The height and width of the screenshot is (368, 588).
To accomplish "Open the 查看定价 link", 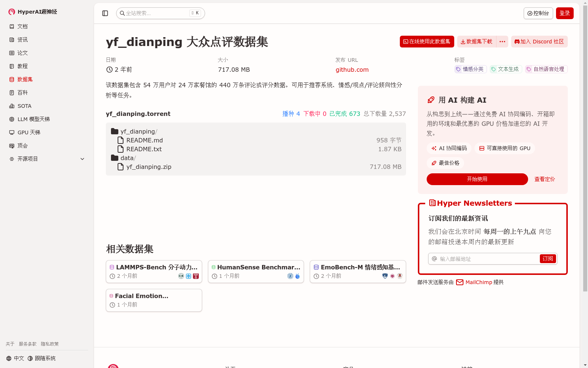I will click(545, 179).
